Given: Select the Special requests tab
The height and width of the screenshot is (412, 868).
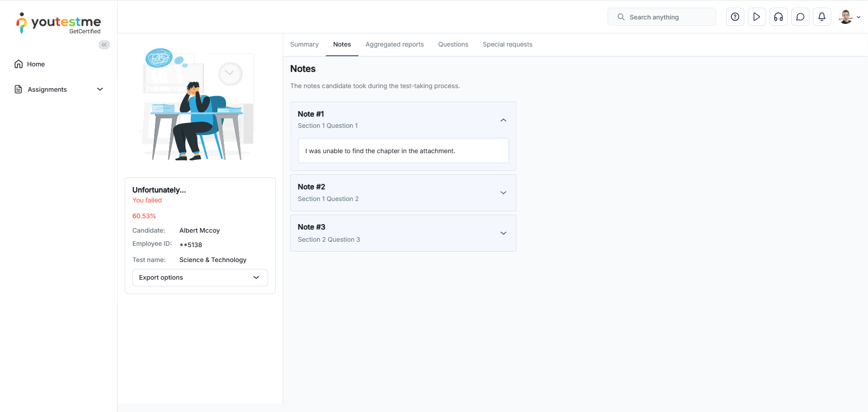Looking at the screenshot, I should (507, 44).
